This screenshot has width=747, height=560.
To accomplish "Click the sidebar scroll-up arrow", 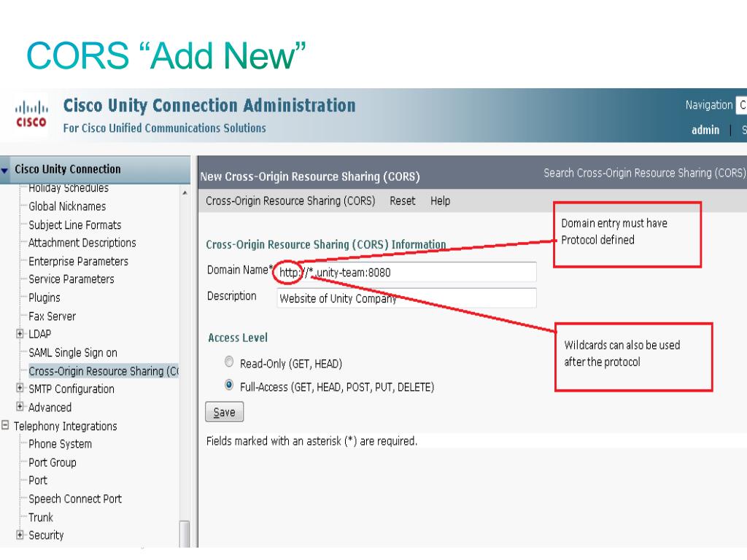I will click(x=185, y=192).
